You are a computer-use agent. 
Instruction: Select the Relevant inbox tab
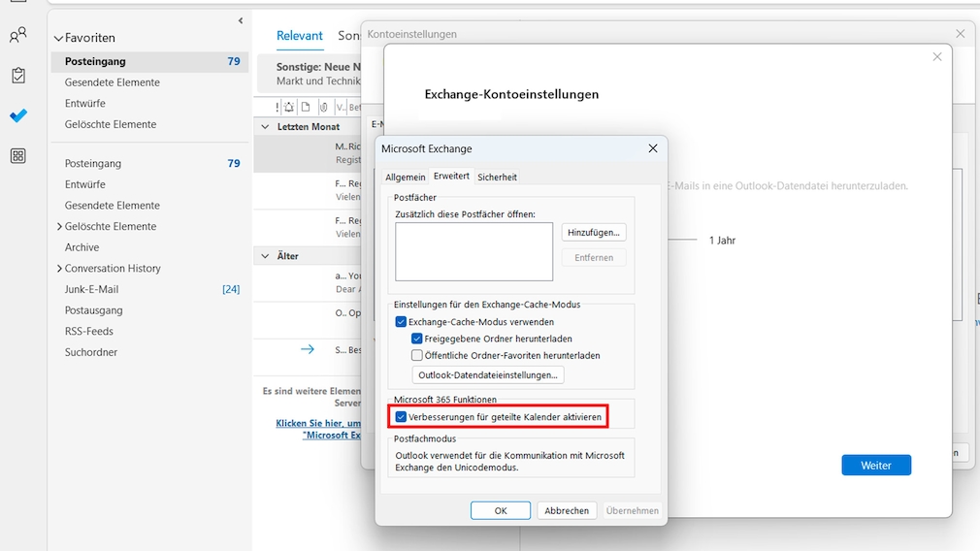tap(300, 36)
